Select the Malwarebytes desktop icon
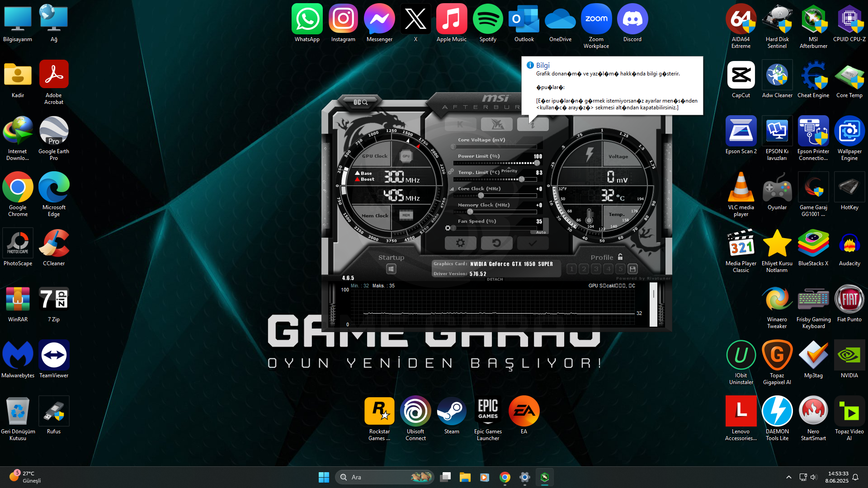 [x=18, y=359]
